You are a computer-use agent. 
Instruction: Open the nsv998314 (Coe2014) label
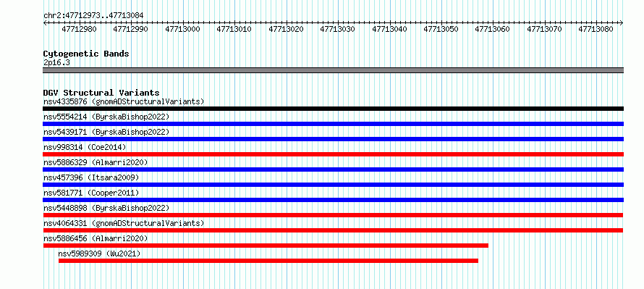tap(85, 147)
